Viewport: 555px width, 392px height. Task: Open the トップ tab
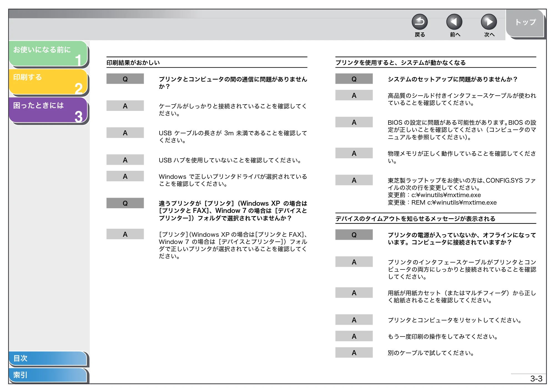[x=525, y=23]
